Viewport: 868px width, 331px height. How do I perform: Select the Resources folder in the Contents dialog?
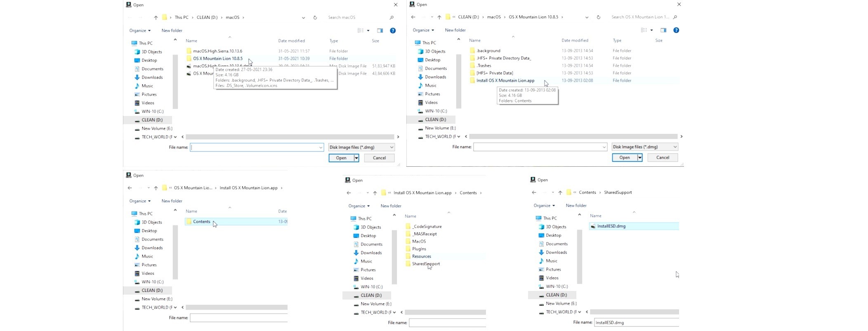(421, 256)
